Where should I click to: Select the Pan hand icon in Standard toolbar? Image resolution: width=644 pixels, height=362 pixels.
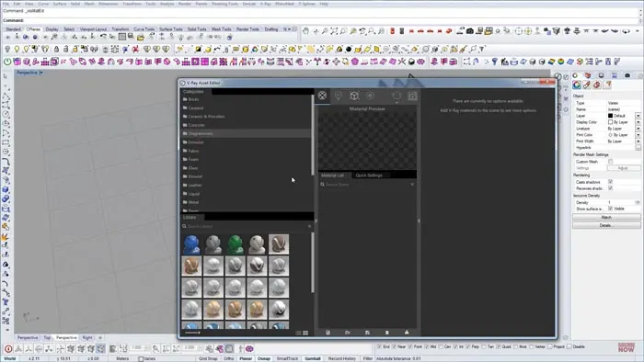click(305, 30)
